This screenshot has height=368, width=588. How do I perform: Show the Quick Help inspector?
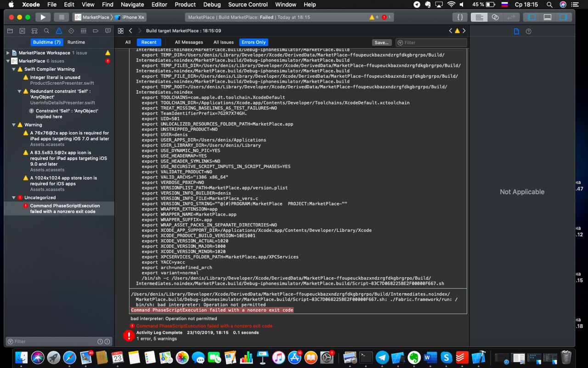pyautogui.click(x=528, y=31)
